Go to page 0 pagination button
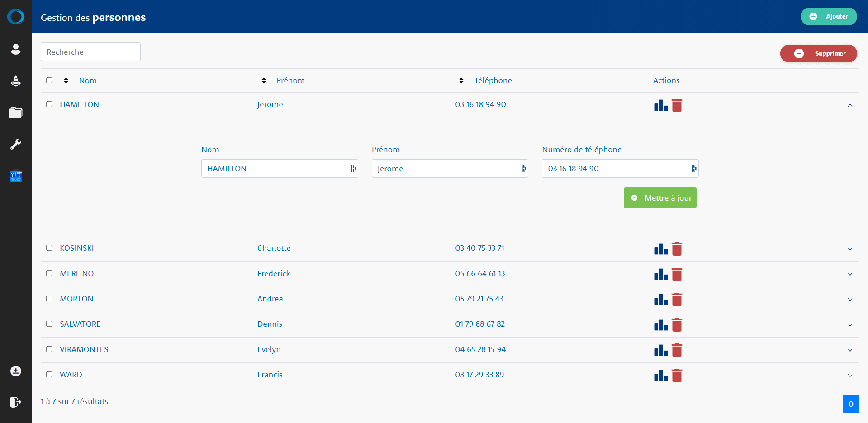This screenshot has width=868, height=423. pos(851,404)
